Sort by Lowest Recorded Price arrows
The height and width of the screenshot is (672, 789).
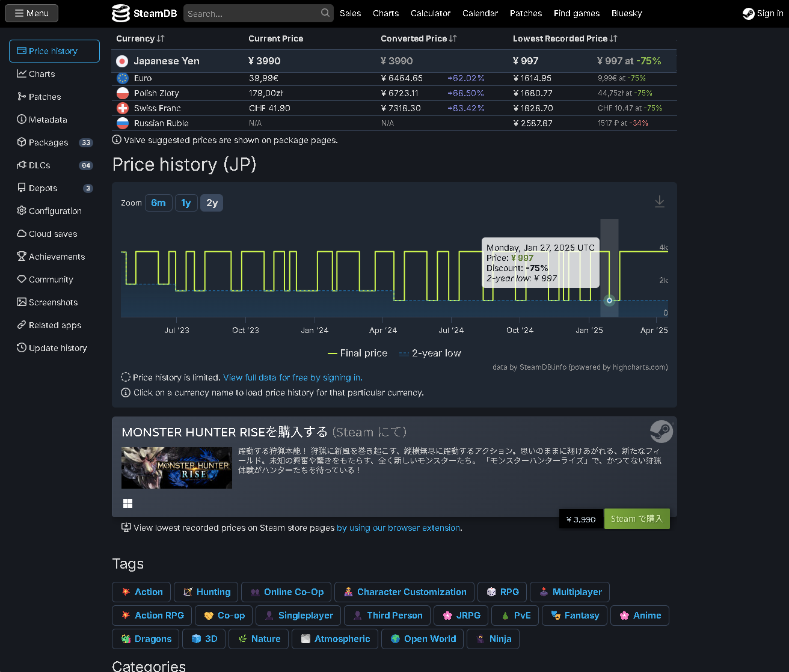(x=613, y=38)
